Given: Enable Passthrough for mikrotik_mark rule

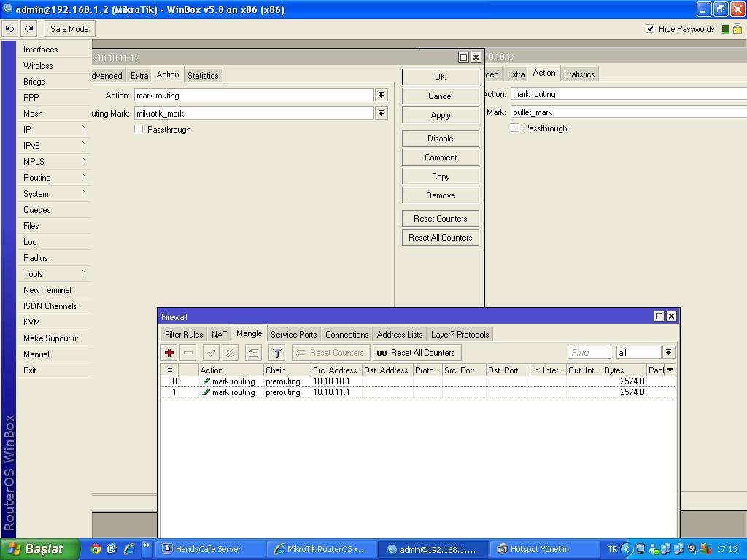Looking at the screenshot, I should (x=139, y=130).
